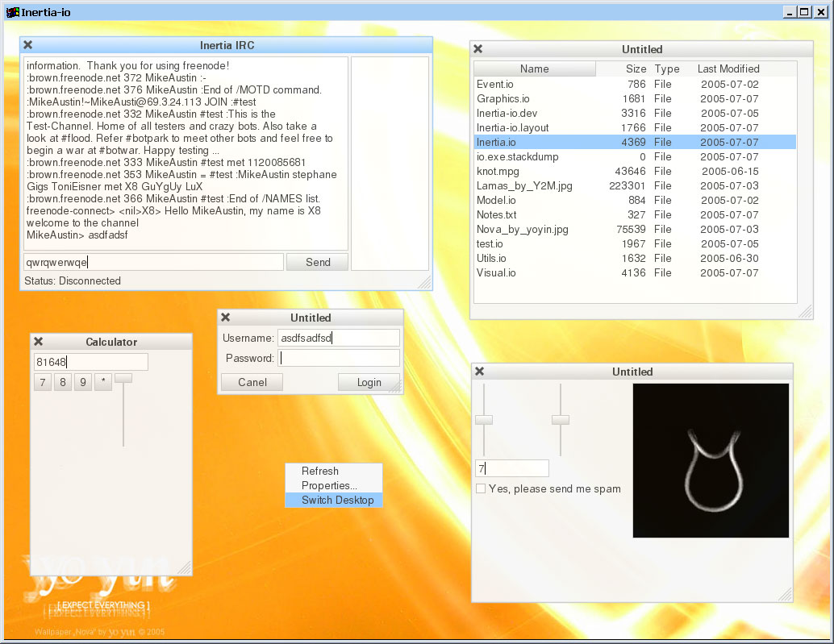
Task: Select knot.mpg in the file list
Action: point(635,171)
